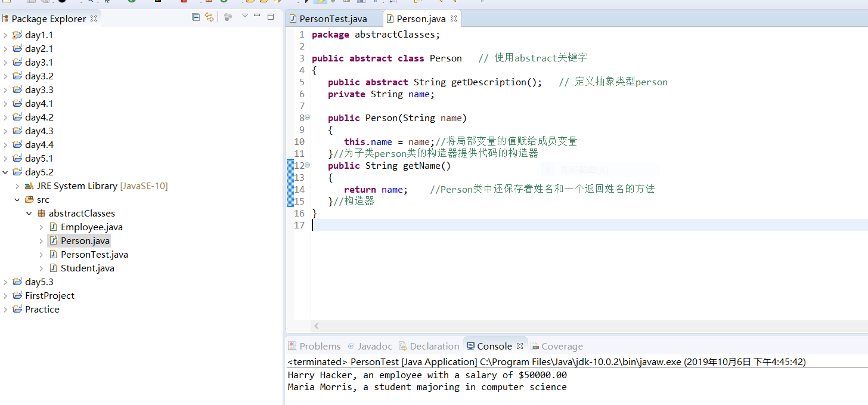Screen dimensions: 868x405
Task: Click the Employee.java file icon
Action: (53, 227)
